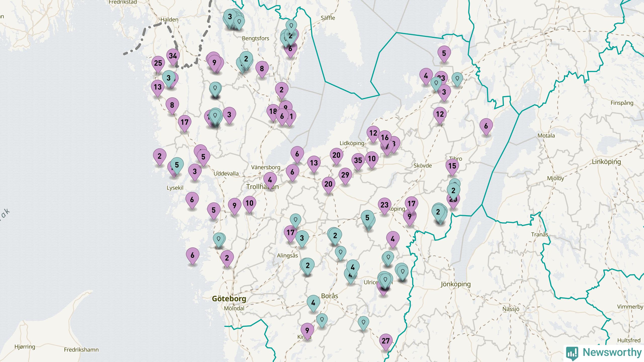Screen dimensions: 644x362
Task: Select the purple 4 marker above Ulricehamn
Action: (393, 239)
